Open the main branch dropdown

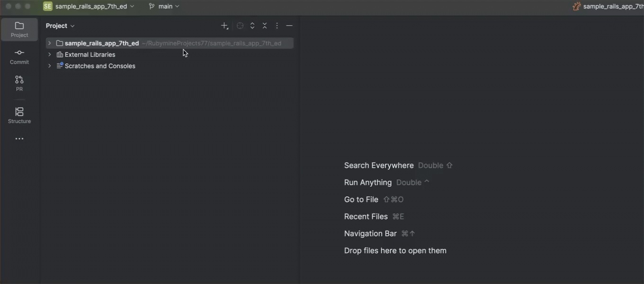tap(164, 6)
